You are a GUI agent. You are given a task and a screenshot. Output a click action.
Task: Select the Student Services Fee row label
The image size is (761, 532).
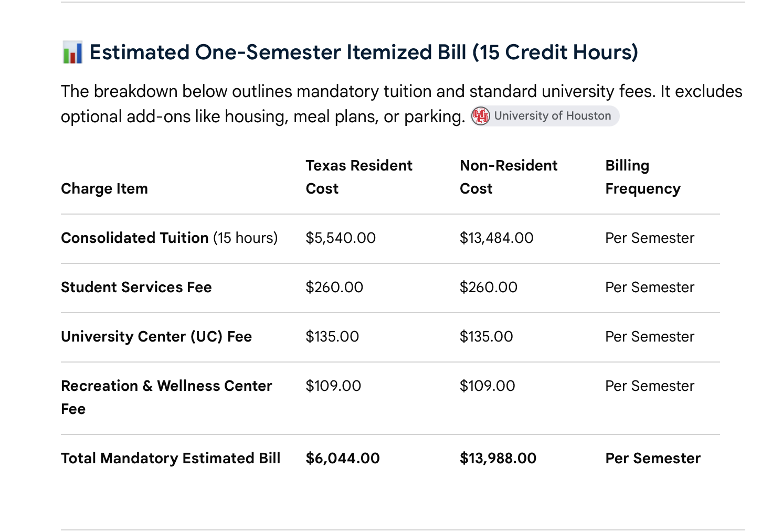136,287
